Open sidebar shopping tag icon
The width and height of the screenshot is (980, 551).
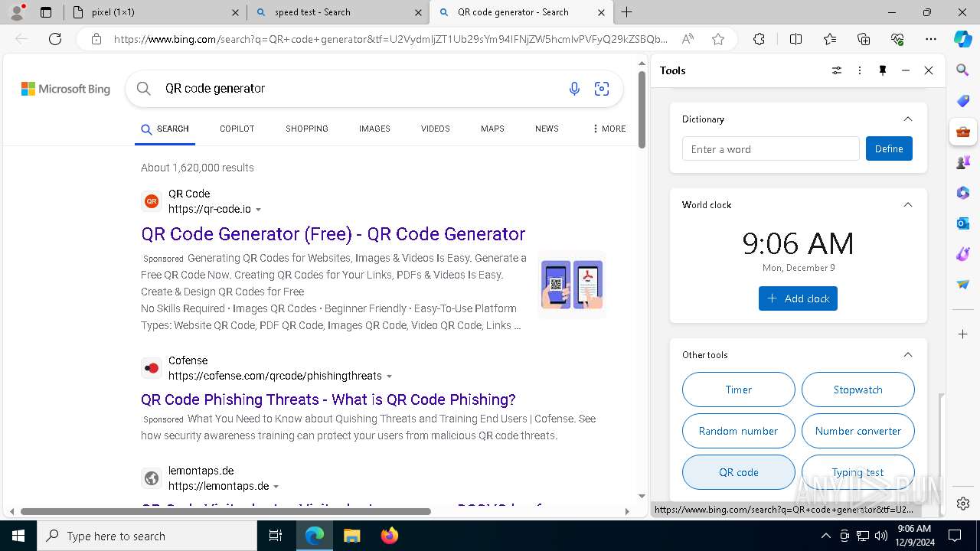(963, 101)
